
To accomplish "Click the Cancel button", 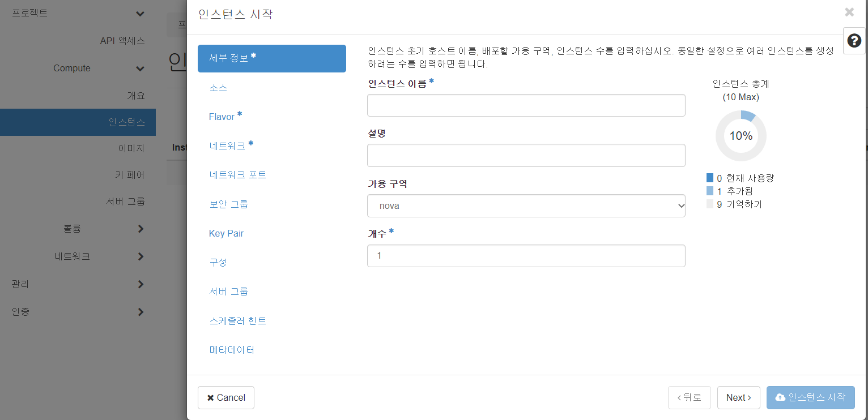I will pyautogui.click(x=226, y=397).
